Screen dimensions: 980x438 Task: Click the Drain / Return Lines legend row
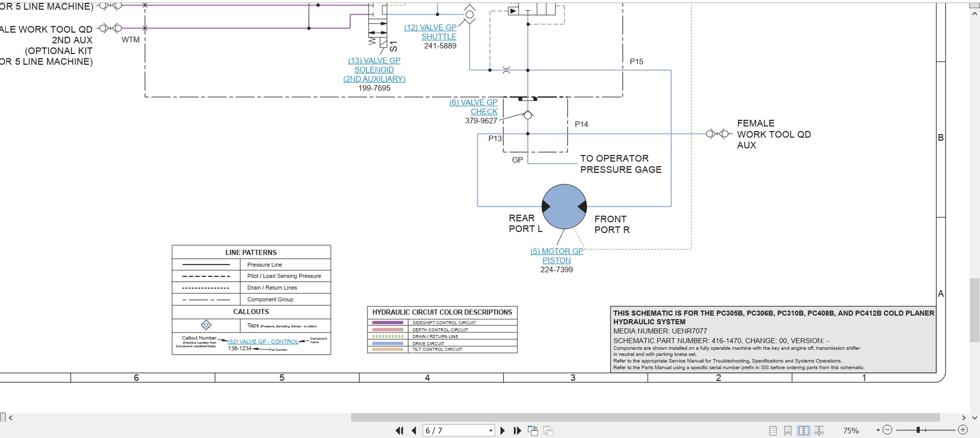point(251,288)
